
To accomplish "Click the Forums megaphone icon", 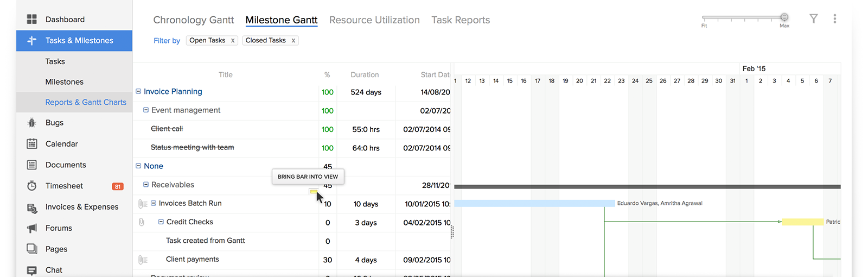I will [x=32, y=228].
